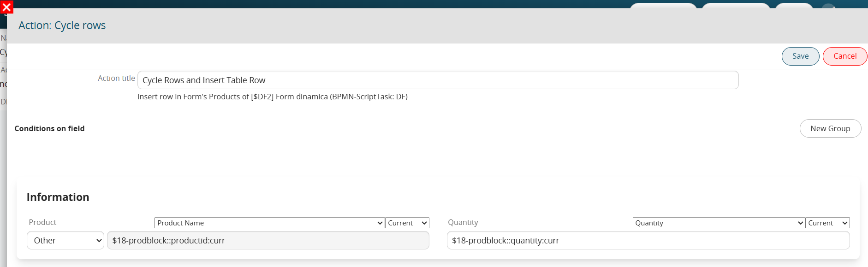The height and width of the screenshot is (267, 868).
Task: Open the Product Name field dropdown
Action: click(x=269, y=223)
